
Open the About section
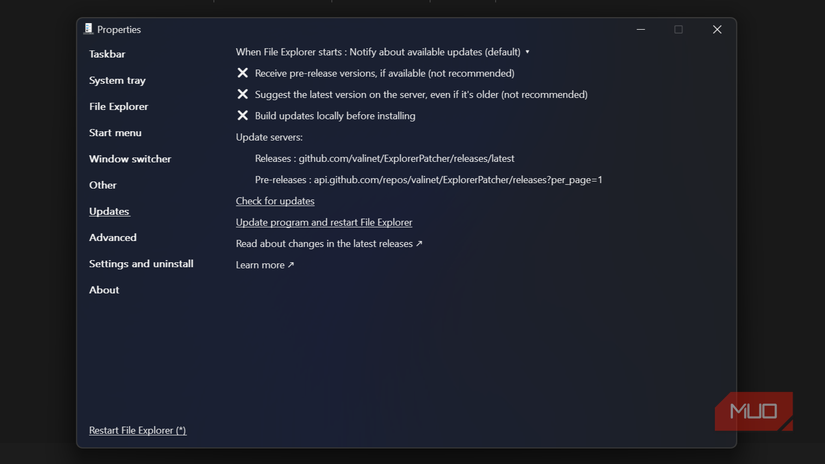point(104,290)
